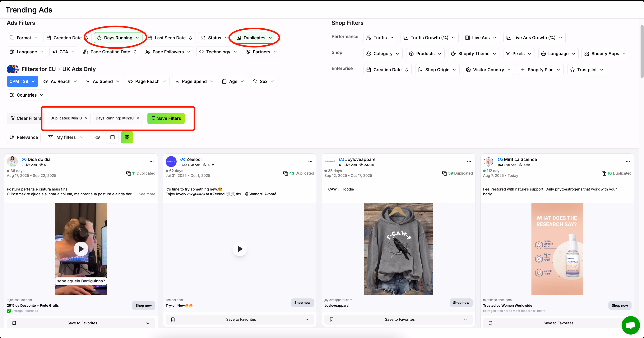This screenshot has height=338, width=644.
Task: Click the funnel icon on My filters
Action: coord(50,137)
